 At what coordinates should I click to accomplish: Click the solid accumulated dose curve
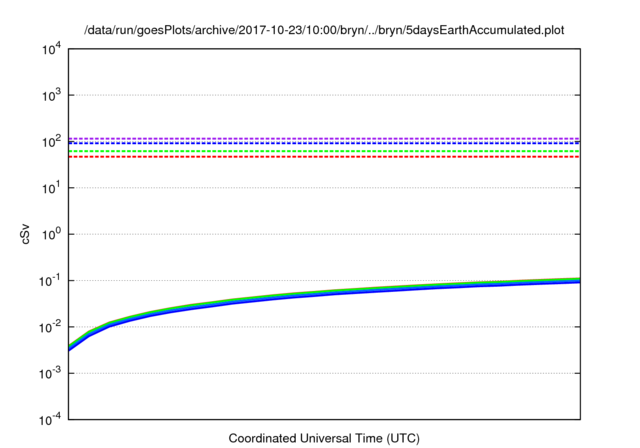click(x=324, y=293)
